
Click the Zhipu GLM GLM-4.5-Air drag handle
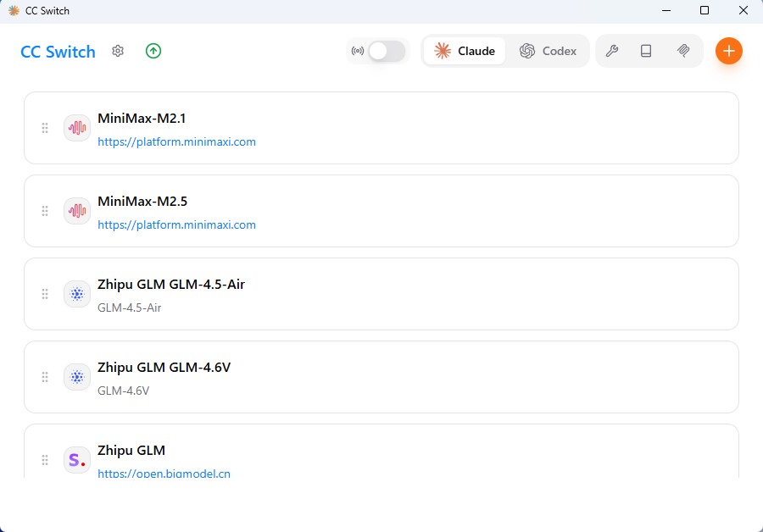pos(45,294)
